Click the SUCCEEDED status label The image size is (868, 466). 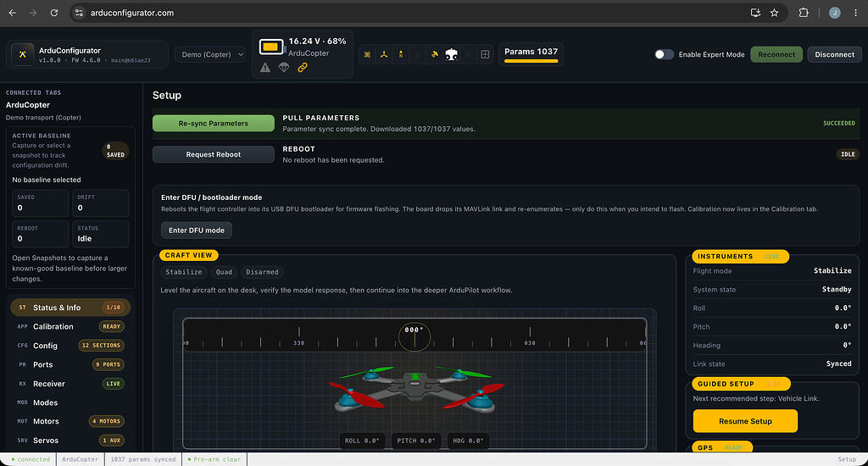coord(838,124)
